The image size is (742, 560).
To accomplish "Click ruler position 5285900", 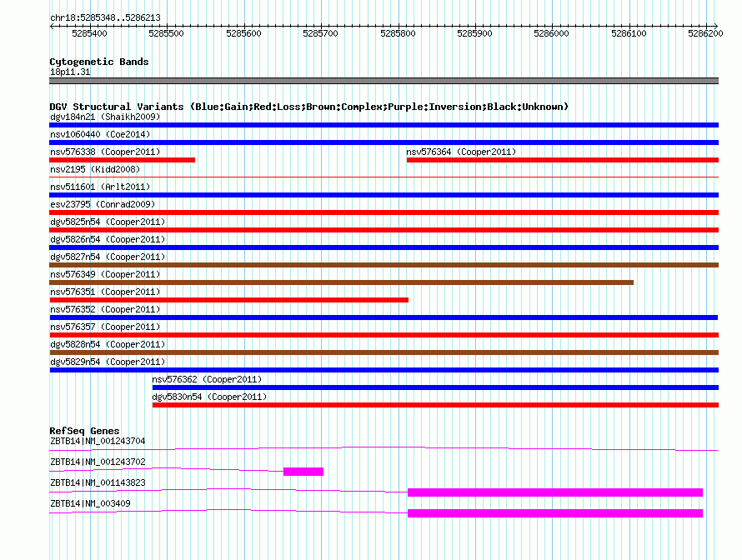I will (x=474, y=33).
